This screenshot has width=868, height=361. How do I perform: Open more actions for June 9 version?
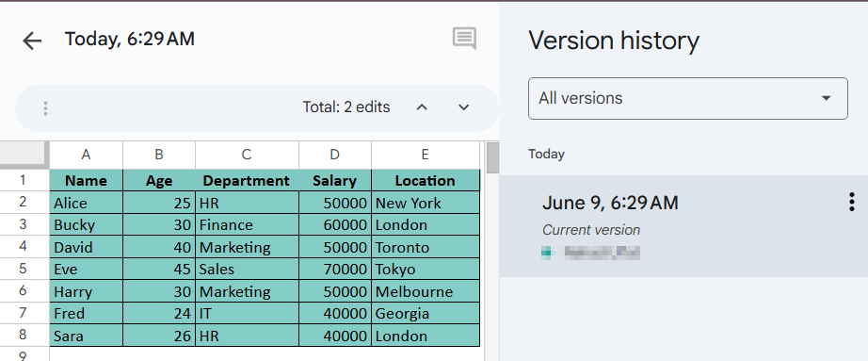tap(851, 202)
